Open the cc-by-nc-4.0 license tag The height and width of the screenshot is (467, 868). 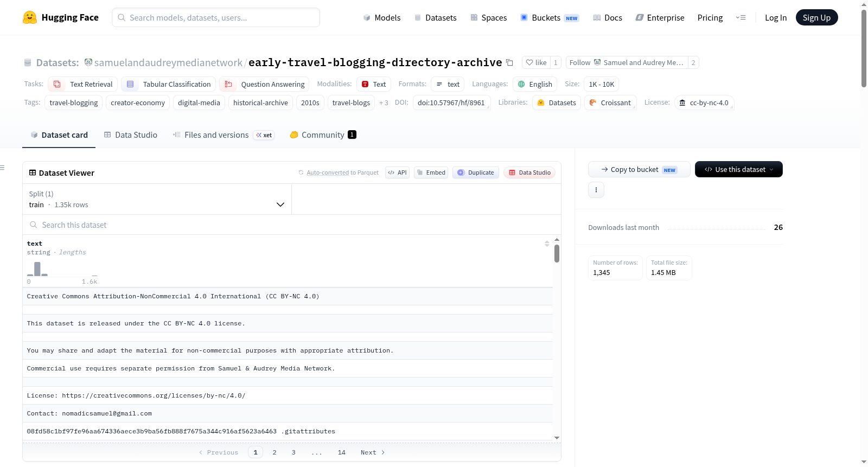pyautogui.click(x=704, y=103)
